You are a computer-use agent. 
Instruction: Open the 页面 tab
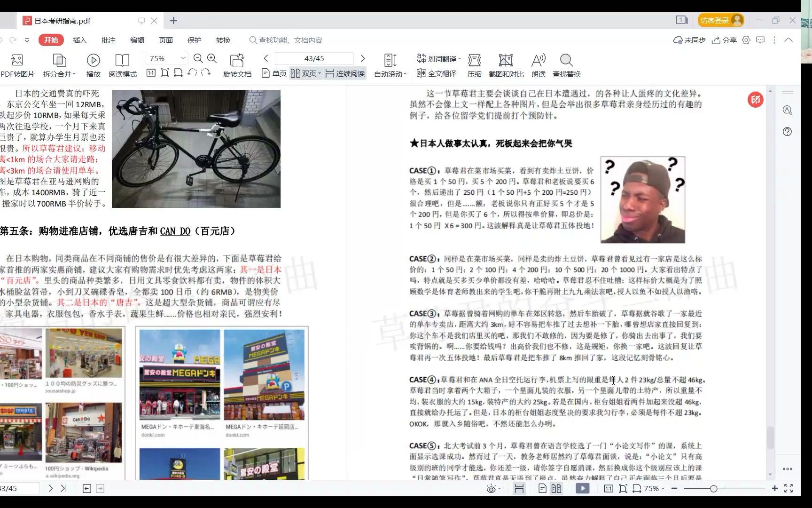pyautogui.click(x=165, y=40)
